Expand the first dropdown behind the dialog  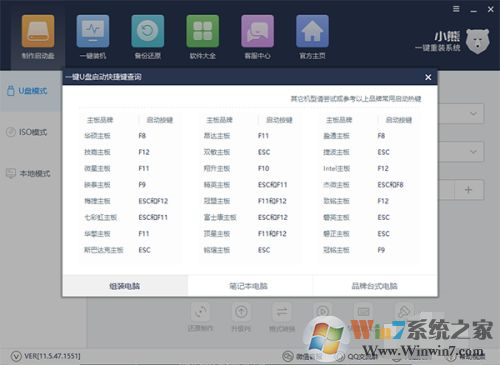click(x=473, y=114)
